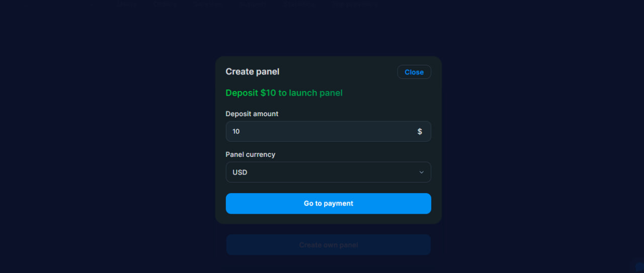
Task: Click the Create panel dialog title
Action: [253, 71]
